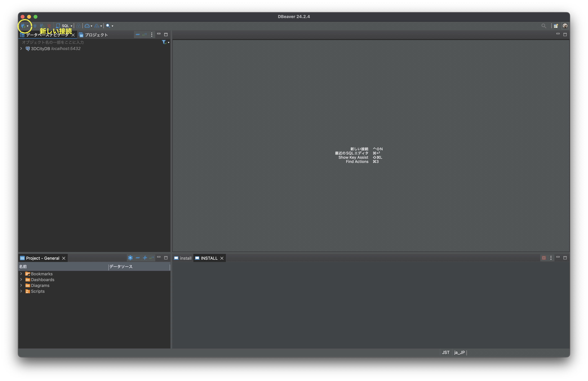
Task: Click the new connection plug icon
Action: click(x=23, y=26)
